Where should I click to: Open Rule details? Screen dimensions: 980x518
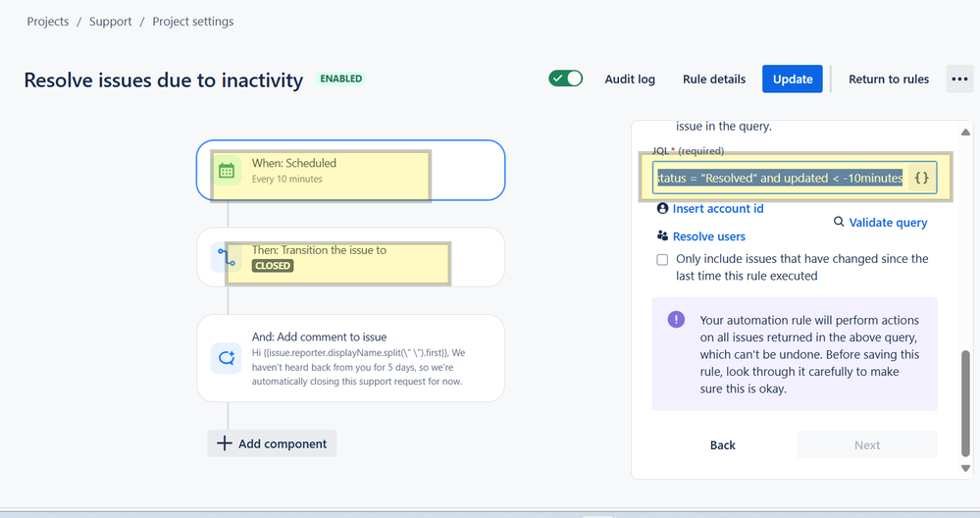pyautogui.click(x=714, y=79)
